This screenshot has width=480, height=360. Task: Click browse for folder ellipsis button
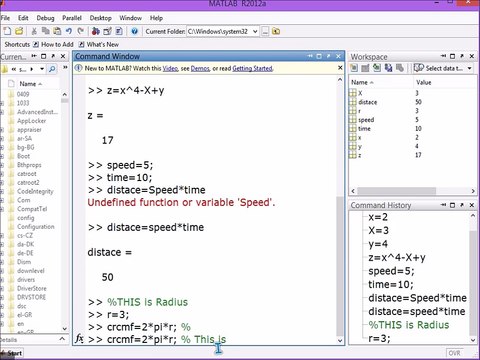(265, 31)
